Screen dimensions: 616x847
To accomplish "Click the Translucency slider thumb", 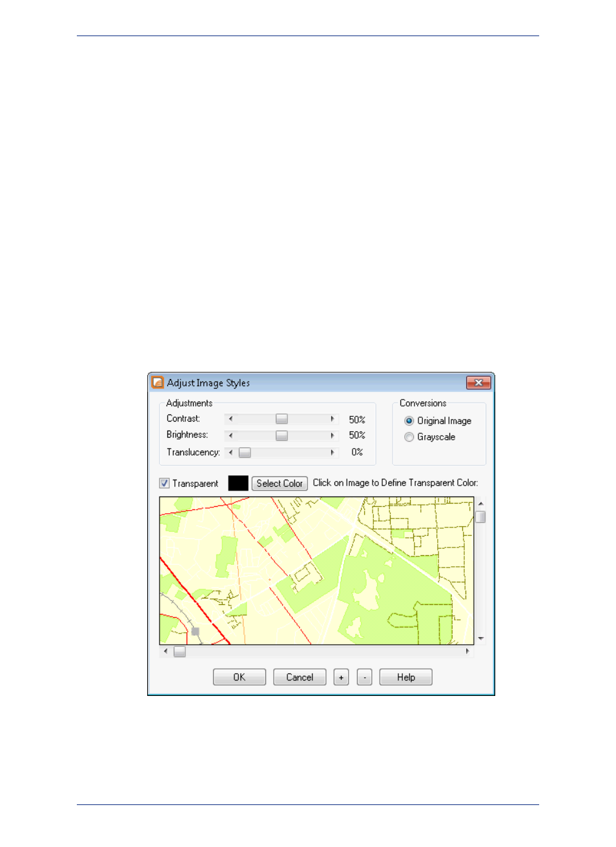I will 245,453.
